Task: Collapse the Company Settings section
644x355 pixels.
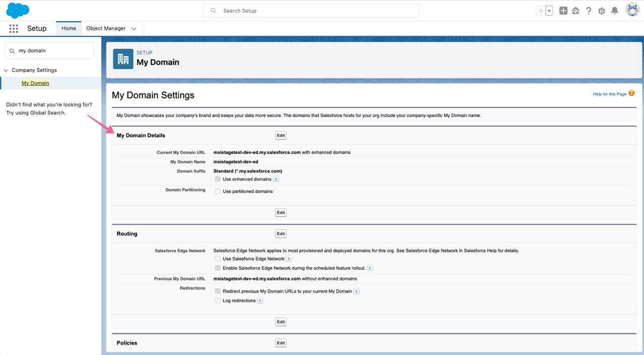Action: [6, 70]
